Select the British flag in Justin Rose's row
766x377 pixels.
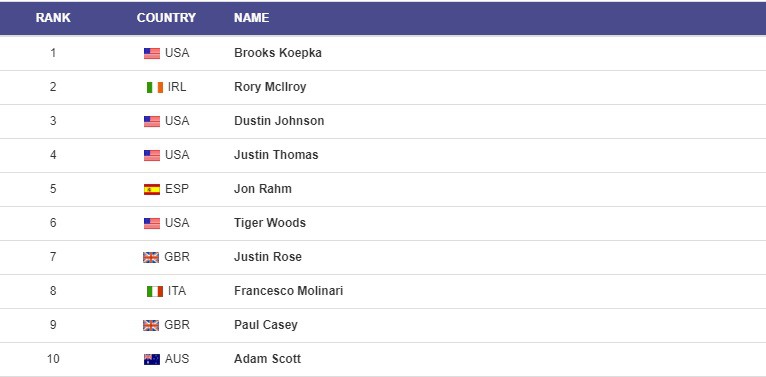click(151, 257)
